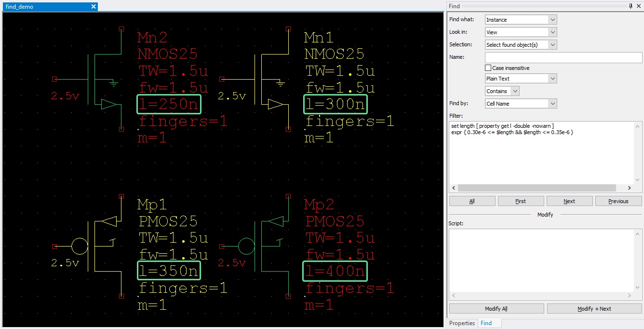Expand the Contains match-type dropdown
The width and height of the screenshot is (644, 329).
point(515,91)
